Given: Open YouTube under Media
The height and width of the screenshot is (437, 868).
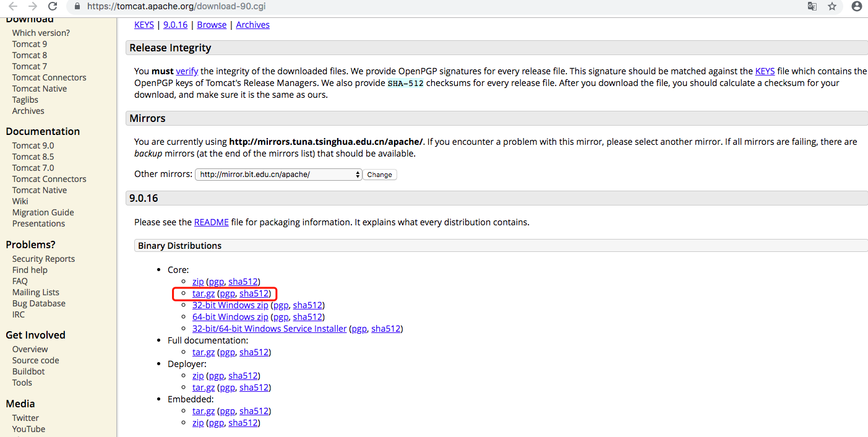Looking at the screenshot, I should [28, 429].
